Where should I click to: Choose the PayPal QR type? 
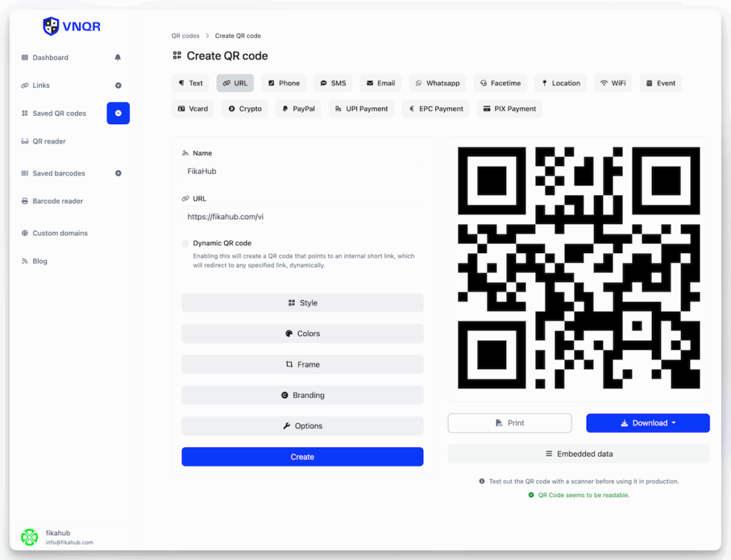pyautogui.click(x=298, y=109)
